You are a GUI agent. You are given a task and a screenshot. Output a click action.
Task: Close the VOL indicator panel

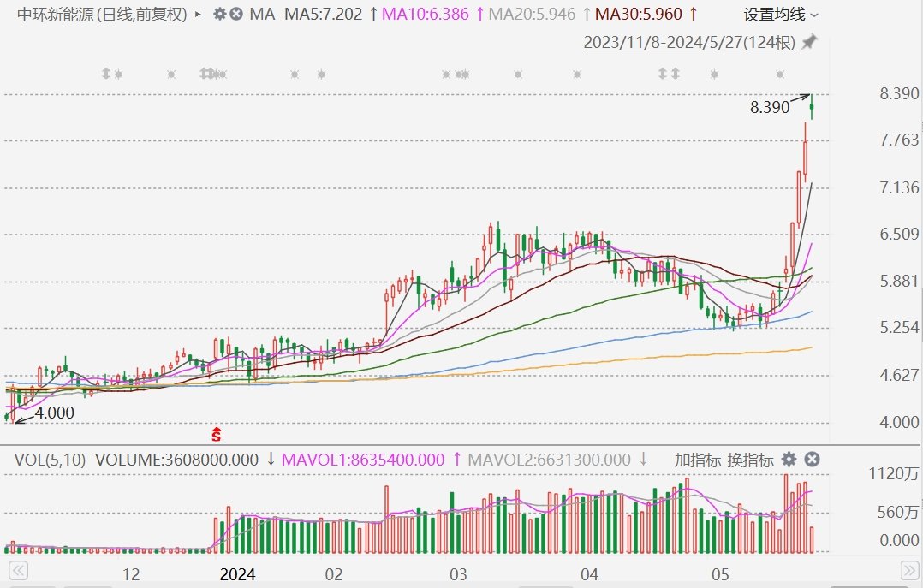point(813,460)
